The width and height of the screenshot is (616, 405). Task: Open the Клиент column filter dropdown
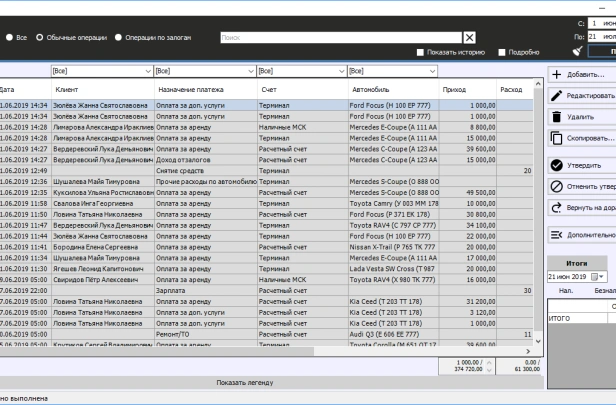pyautogui.click(x=149, y=71)
